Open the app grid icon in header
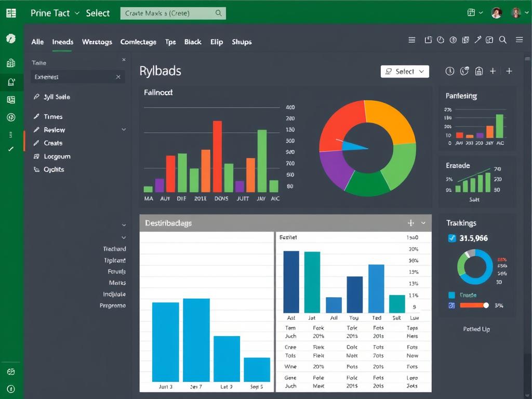The height and width of the screenshot is (399, 532). [11, 13]
